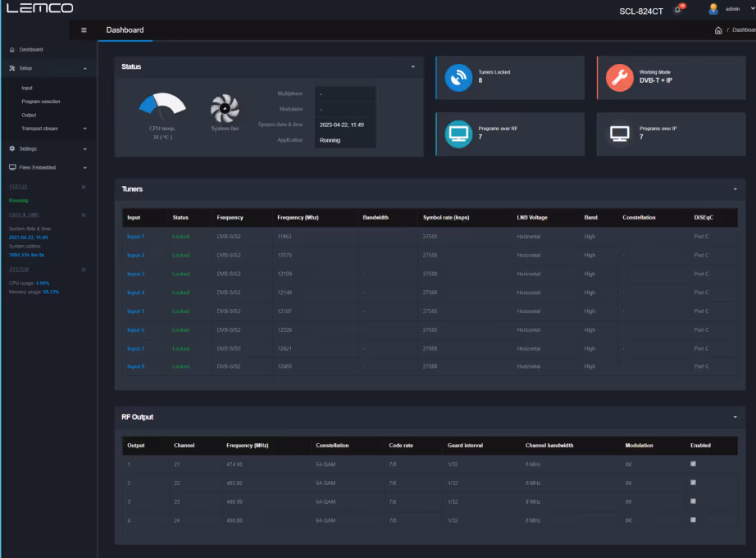The height and width of the screenshot is (558, 756).
Task: Click the CPU temperature gauge
Action: (162, 107)
